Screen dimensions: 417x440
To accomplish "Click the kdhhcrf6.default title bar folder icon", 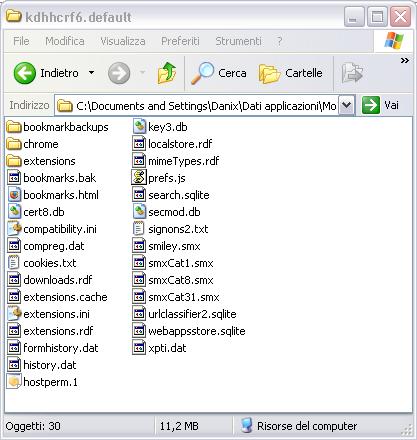I will [x=14, y=16].
